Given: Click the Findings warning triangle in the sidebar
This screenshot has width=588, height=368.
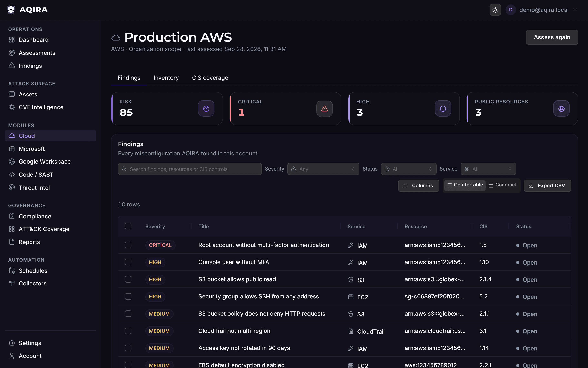Looking at the screenshot, I should tap(12, 66).
